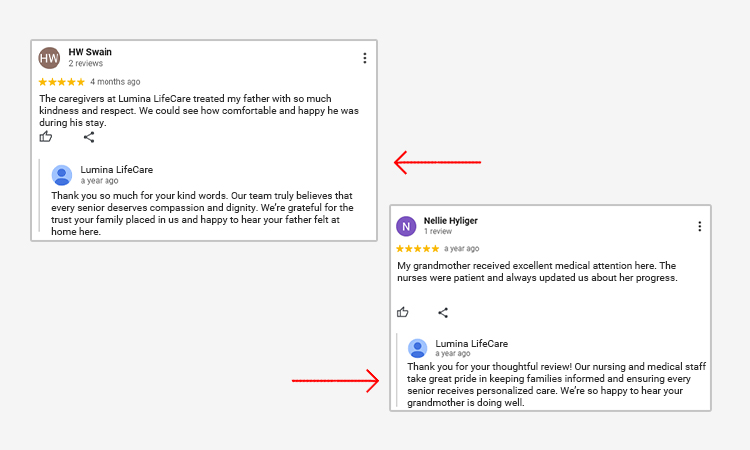Image resolution: width=750 pixels, height=450 pixels.
Task: Click the red arrow pointing left
Action: point(437,161)
